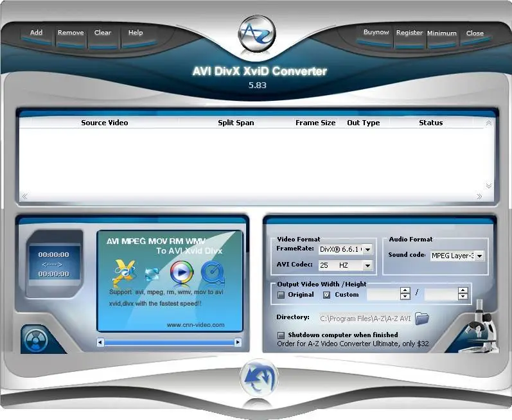Enable Shutdown computer when finished
512x420 pixels.
point(281,335)
